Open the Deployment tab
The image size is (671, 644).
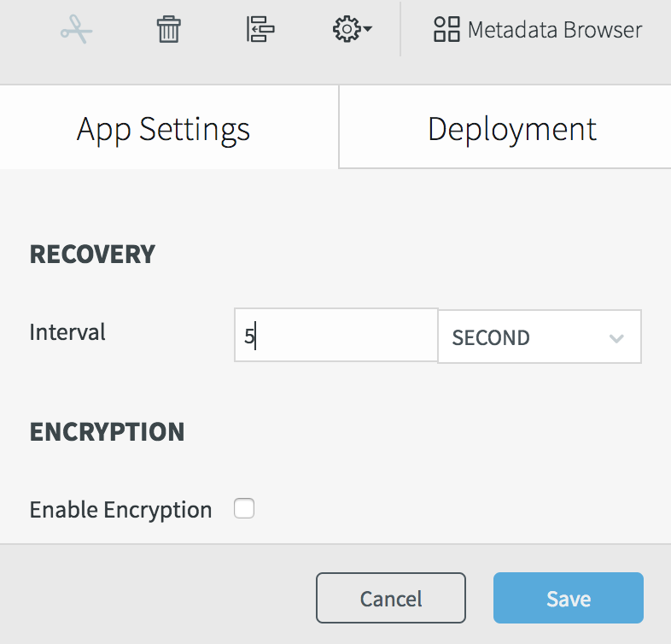pos(511,129)
